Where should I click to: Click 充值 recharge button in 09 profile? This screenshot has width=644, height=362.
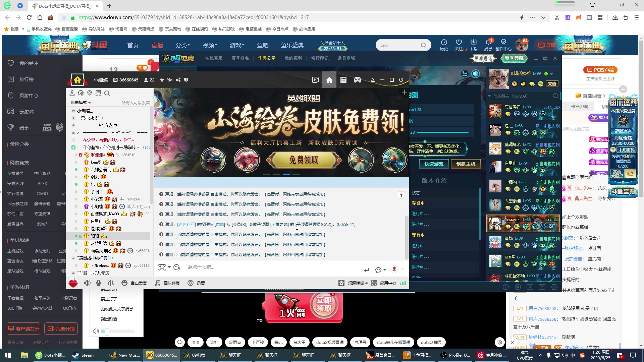coord(552,84)
